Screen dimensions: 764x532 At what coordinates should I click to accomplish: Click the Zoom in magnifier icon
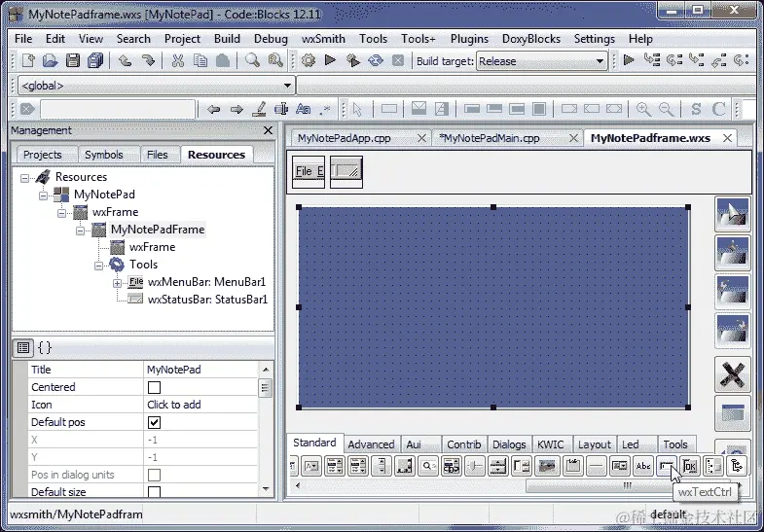643,109
